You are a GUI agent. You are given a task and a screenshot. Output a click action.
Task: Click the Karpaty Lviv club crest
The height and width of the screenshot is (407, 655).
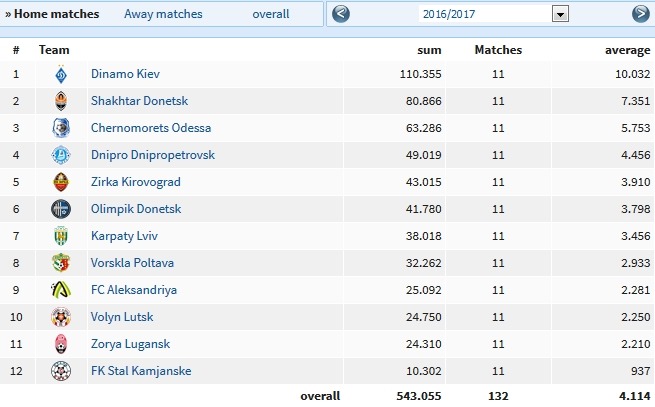tap(61, 236)
